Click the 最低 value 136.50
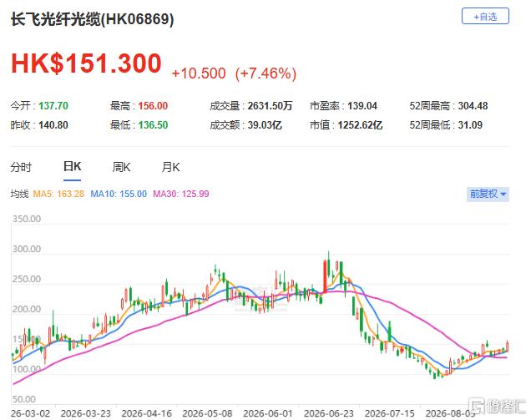The height and width of the screenshot is (420, 531). pyautogui.click(x=153, y=125)
